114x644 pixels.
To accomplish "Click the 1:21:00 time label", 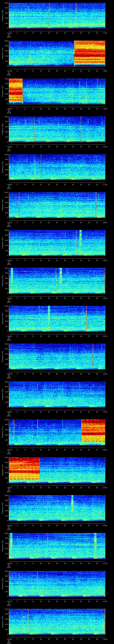I will point(9,223).
